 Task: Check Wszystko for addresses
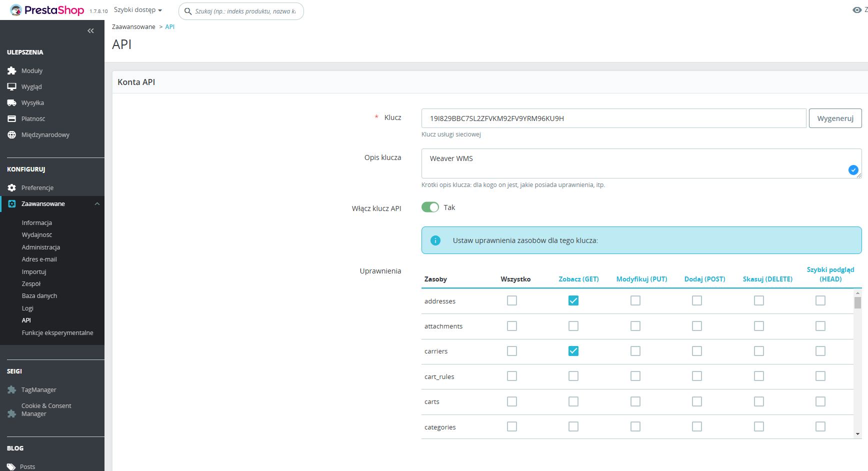512,300
